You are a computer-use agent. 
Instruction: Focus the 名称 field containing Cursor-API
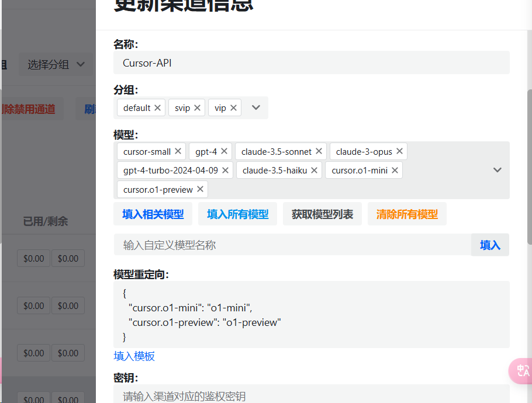312,62
